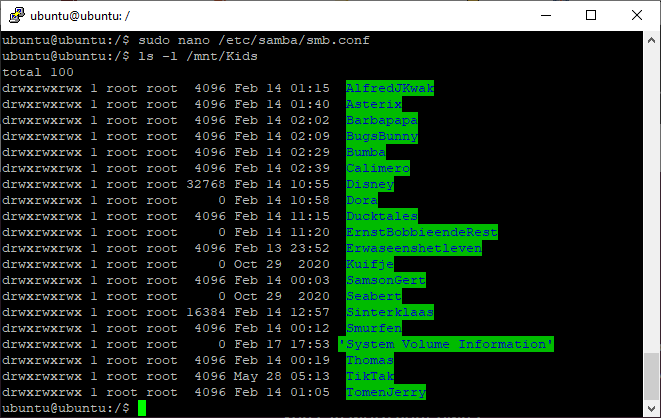The width and height of the screenshot is (661, 418).
Task: Click the Dora directory name
Action: point(362,200)
